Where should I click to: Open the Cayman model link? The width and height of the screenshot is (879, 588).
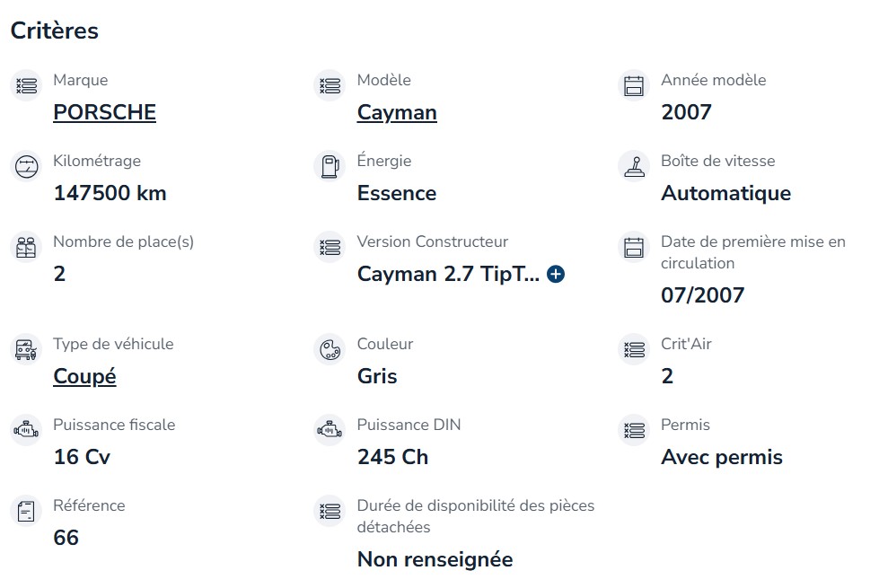pyautogui.click(x=397, y=112)
